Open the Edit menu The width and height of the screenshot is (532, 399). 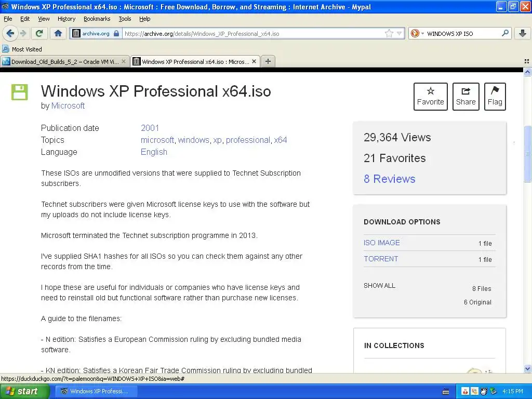[x=25, y=19]
